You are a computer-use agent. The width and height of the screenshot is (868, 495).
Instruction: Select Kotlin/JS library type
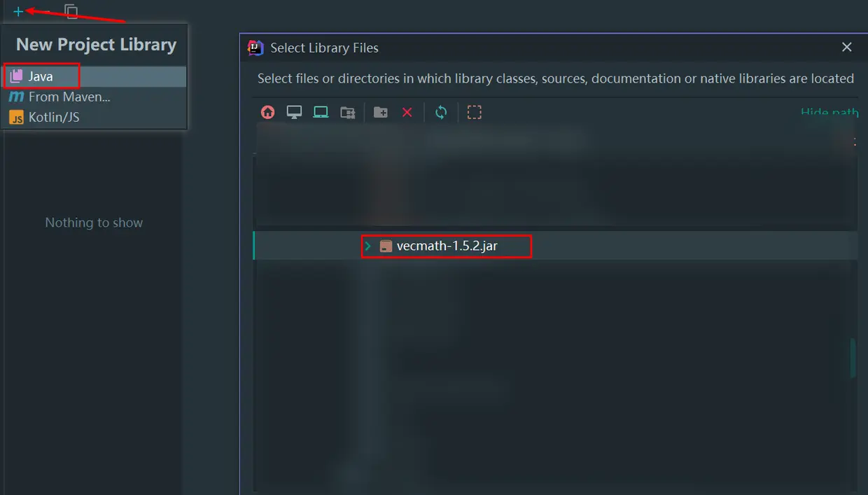pos(94,117)
